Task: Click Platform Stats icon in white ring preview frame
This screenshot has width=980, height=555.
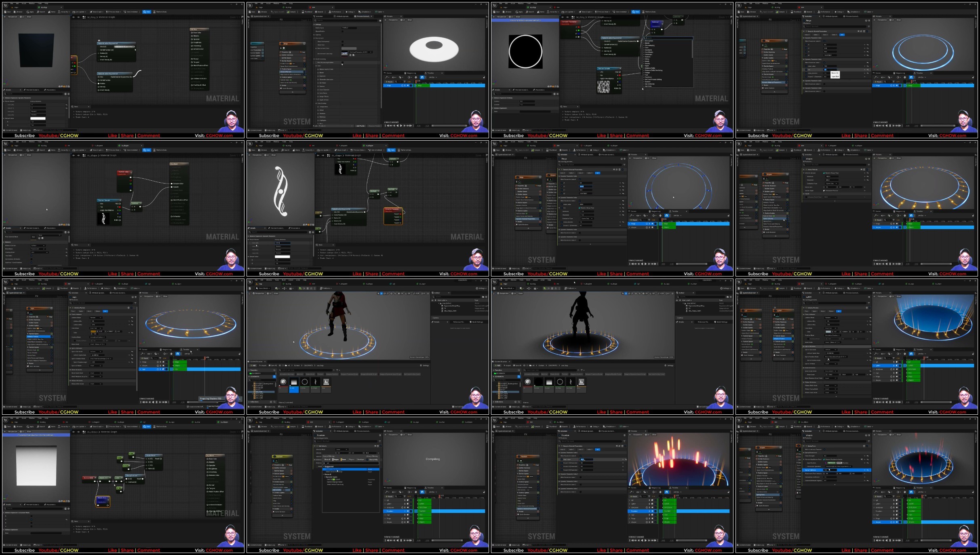Action: point(643,12)
